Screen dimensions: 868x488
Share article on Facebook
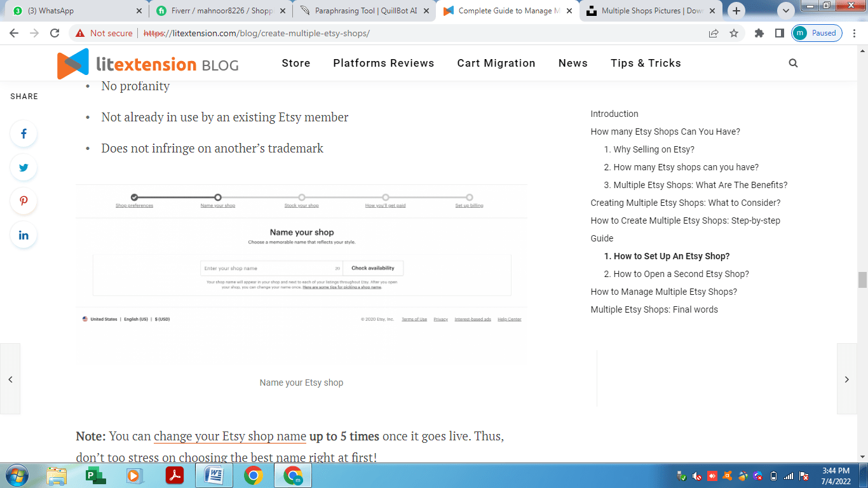click(x=24, y=133)
